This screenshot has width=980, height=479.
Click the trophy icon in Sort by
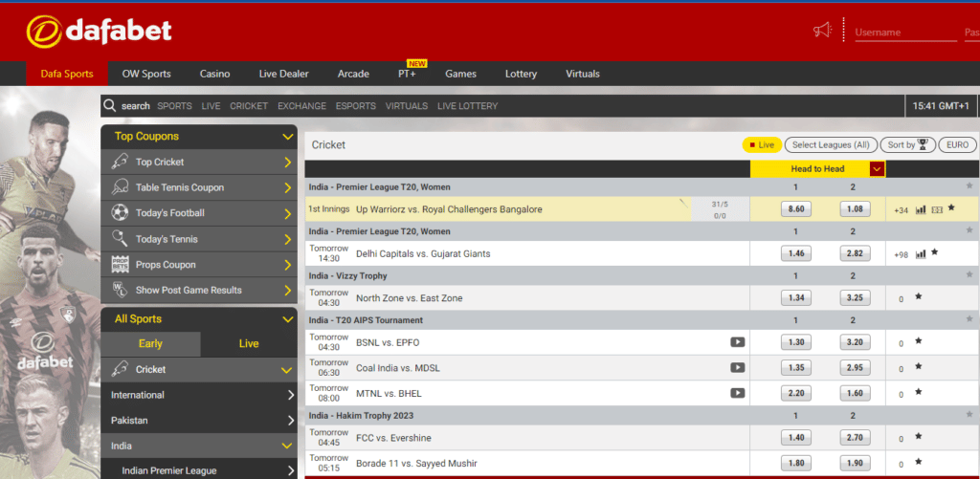click(924, 144)
